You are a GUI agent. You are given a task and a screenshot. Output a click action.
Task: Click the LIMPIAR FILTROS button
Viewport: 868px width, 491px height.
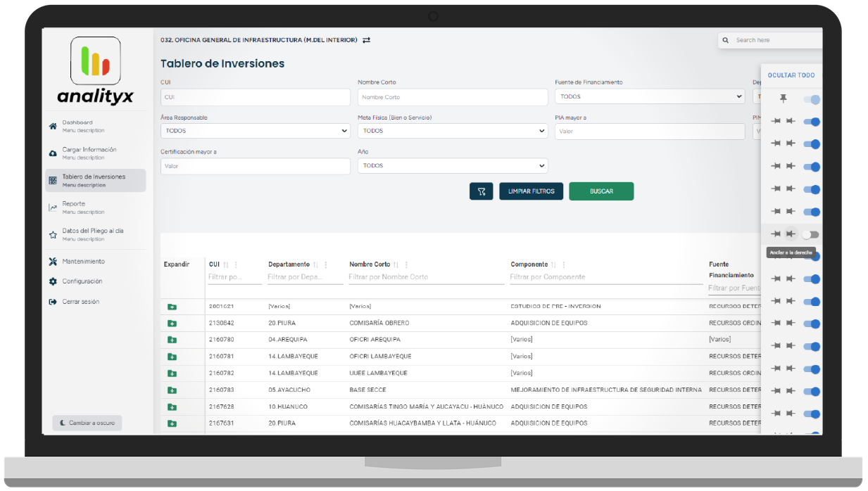(531, 191)
